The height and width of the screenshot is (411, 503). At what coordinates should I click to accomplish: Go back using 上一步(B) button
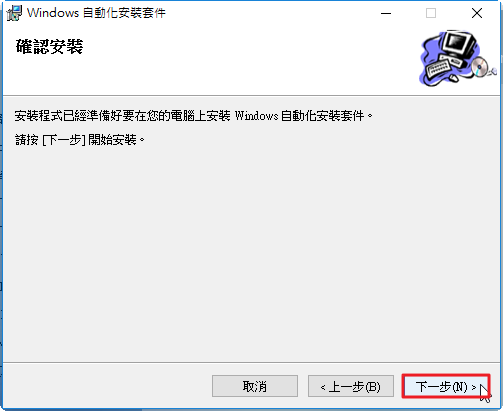pyautogui.click(x=351, y=386)
